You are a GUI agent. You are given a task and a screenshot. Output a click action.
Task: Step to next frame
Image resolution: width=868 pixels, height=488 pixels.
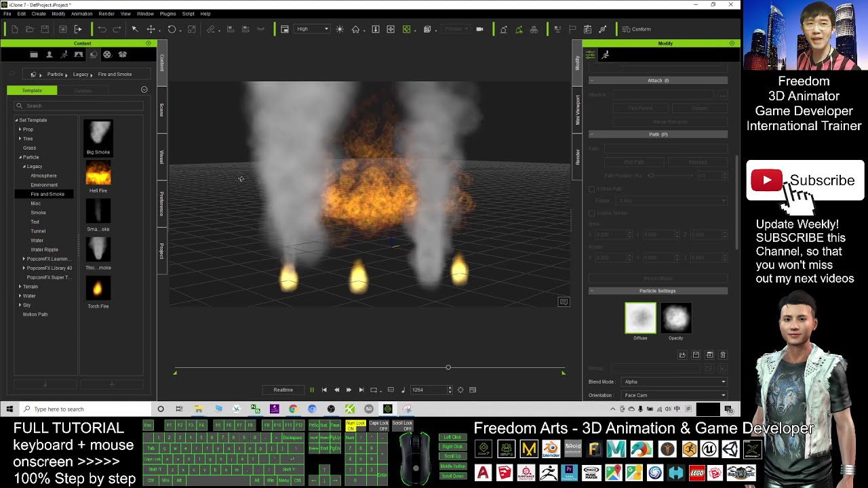point(349,390)
